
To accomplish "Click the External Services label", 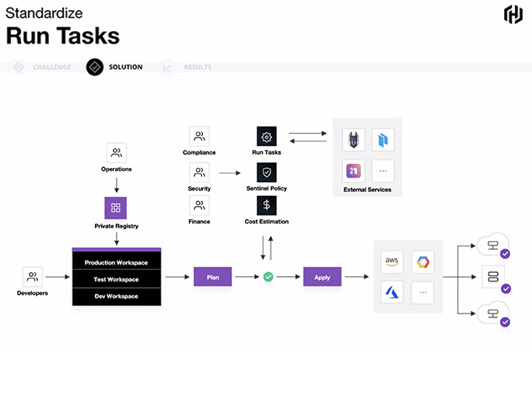I will pos(367,190).
